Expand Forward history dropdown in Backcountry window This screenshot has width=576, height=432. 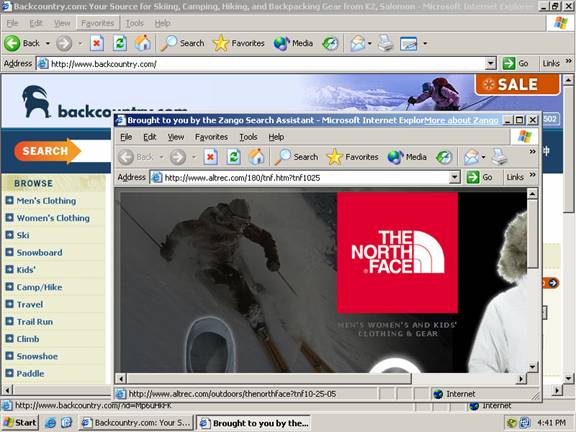[x=80, y=43]
